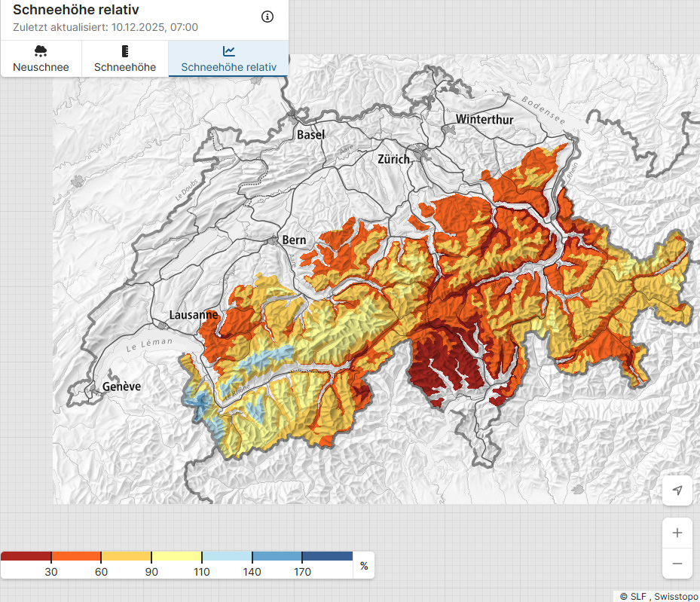Click the Bodensee lake label
The image size is (700, 602).
543,110
